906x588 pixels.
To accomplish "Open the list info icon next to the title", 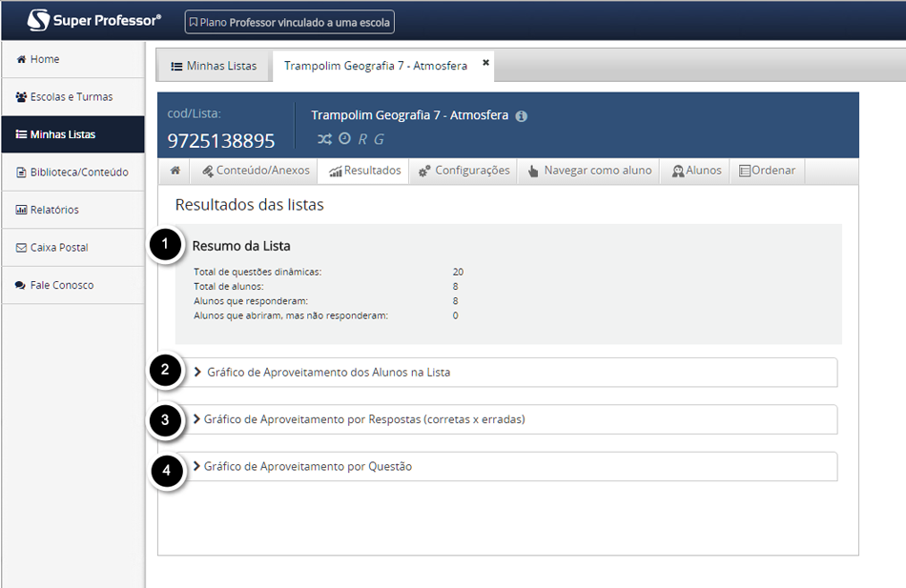I will (x=520, y=114).
